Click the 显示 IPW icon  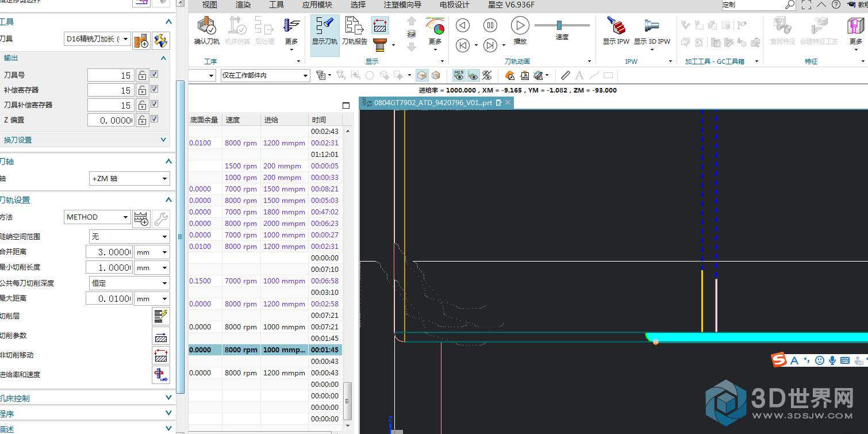click(616, 26)
